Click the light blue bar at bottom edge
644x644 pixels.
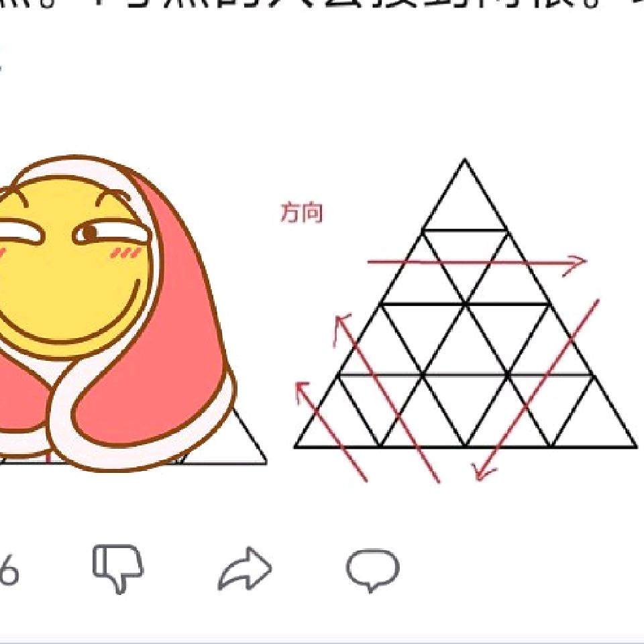pyautogui.click(x=322, y=641)
